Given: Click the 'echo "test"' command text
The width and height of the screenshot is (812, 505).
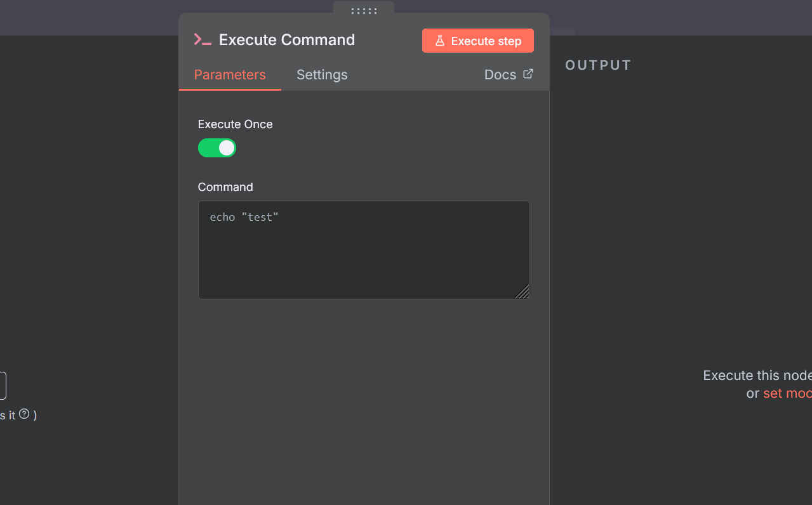Looking at the screenshot, I should coord(244,217).
